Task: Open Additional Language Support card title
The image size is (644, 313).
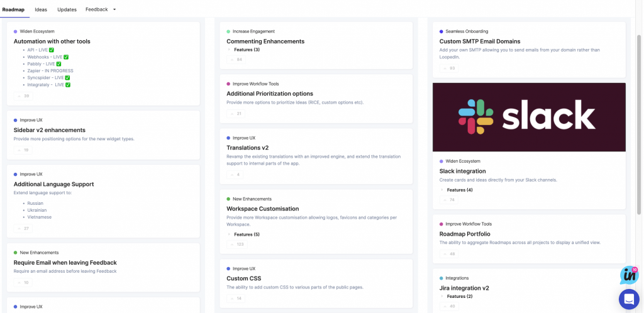Action: (x=54, y=184)
